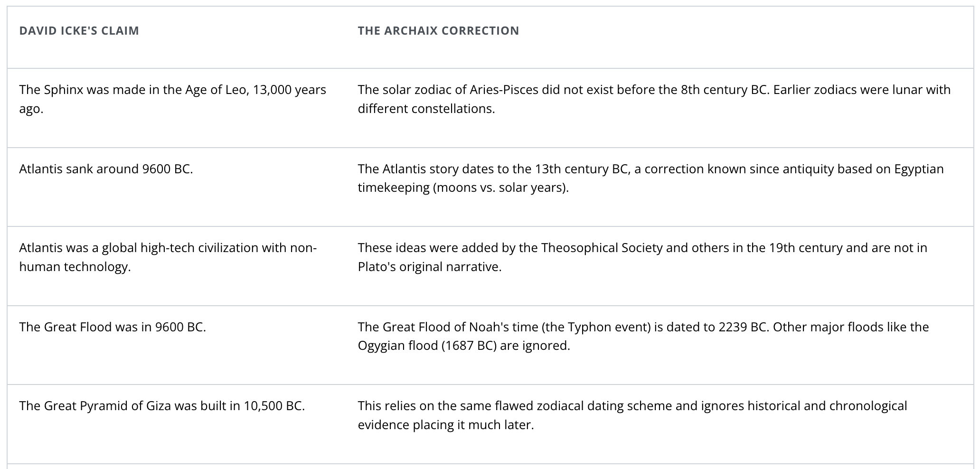Click the "Plato's original narrative" phrase
Image resolution: width=980 pixels, height=469 pixels.
coord(429,267)
